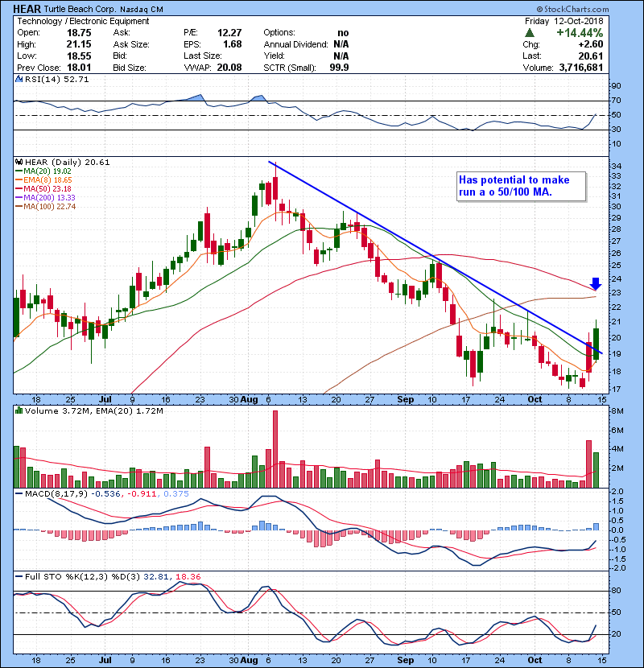Click the HEAR ticker symbol in header
Image resolution: width=644 pixels, height=668 pixels.
pyautogui.click(x=29, y=7)
